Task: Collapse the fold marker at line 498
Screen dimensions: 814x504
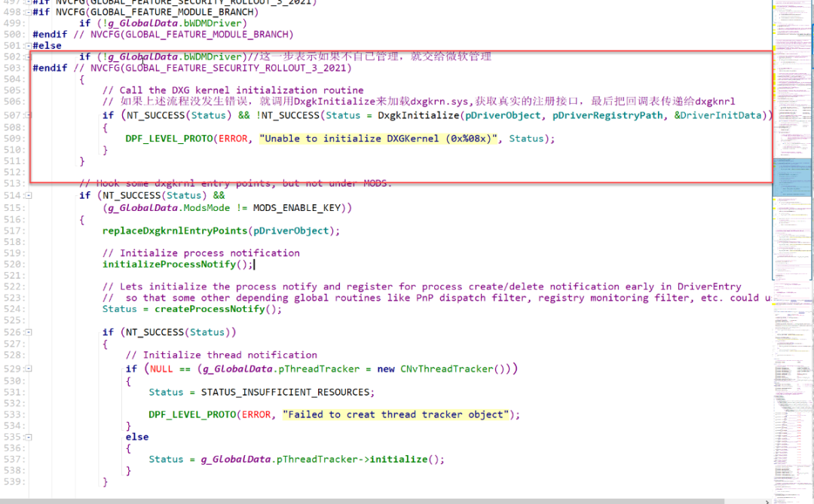Action: click(28, 12)
